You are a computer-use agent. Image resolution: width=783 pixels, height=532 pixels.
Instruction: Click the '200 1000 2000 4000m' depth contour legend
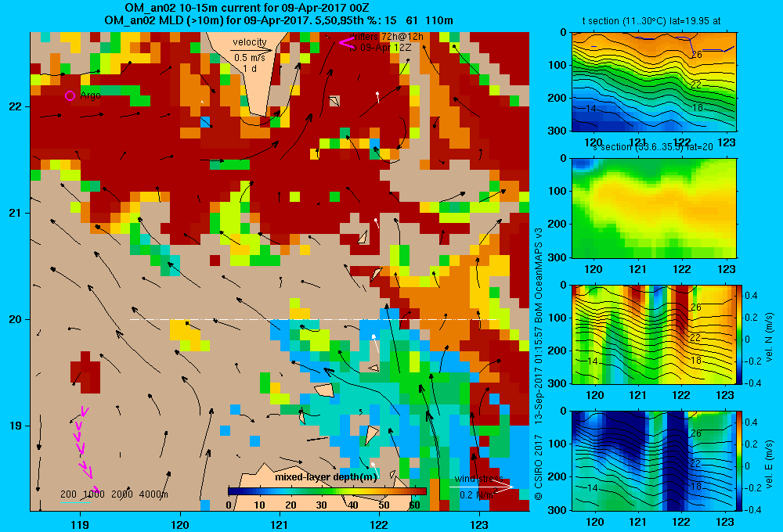114,494
